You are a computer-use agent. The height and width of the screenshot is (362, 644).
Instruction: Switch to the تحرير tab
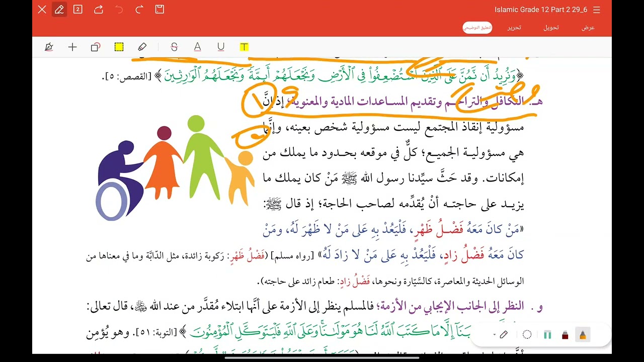(x=514, y=28)
